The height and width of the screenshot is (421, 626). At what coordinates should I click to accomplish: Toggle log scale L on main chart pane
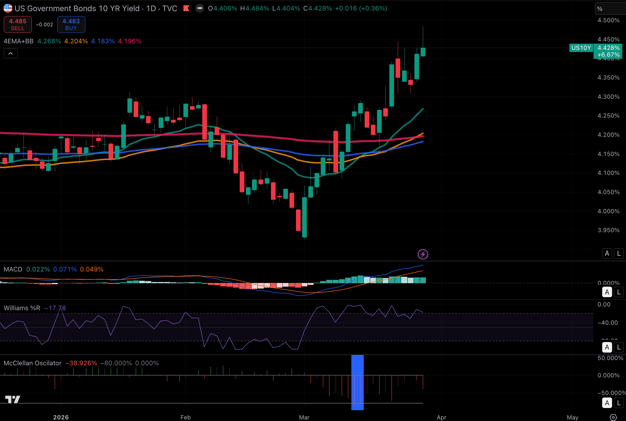click(x=618, y=253)
